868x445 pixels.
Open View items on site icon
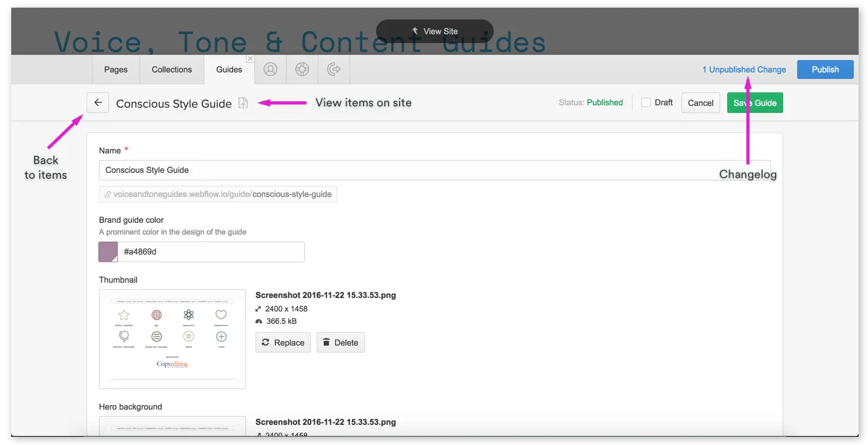pyautogui.click(x=244, y=103)
